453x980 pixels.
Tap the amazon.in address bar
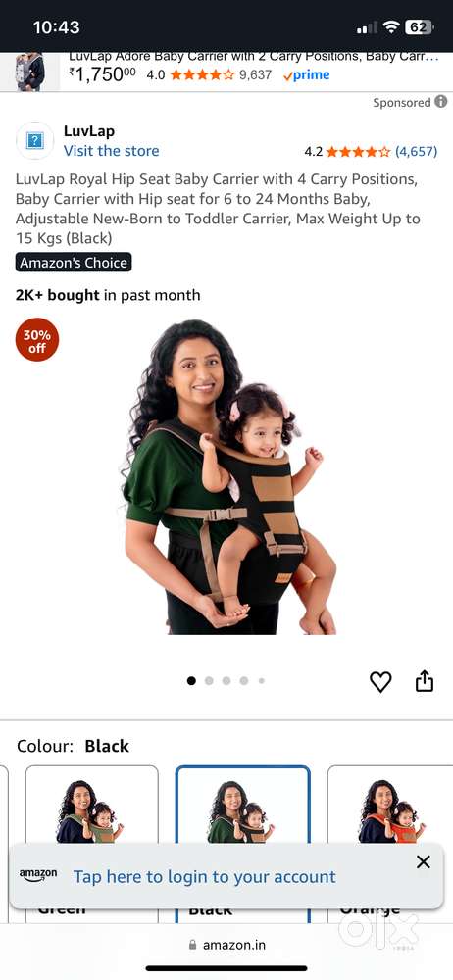coord(226,945)
